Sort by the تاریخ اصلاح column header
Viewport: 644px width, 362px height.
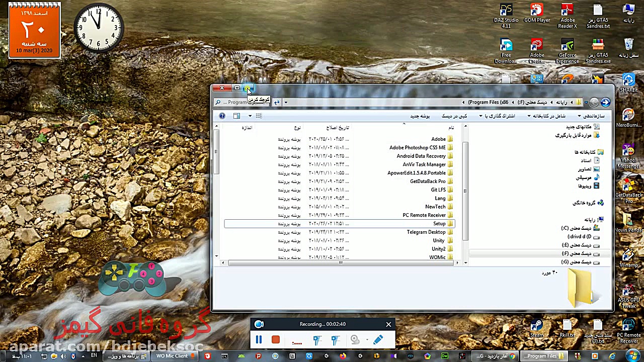(337, 128)
